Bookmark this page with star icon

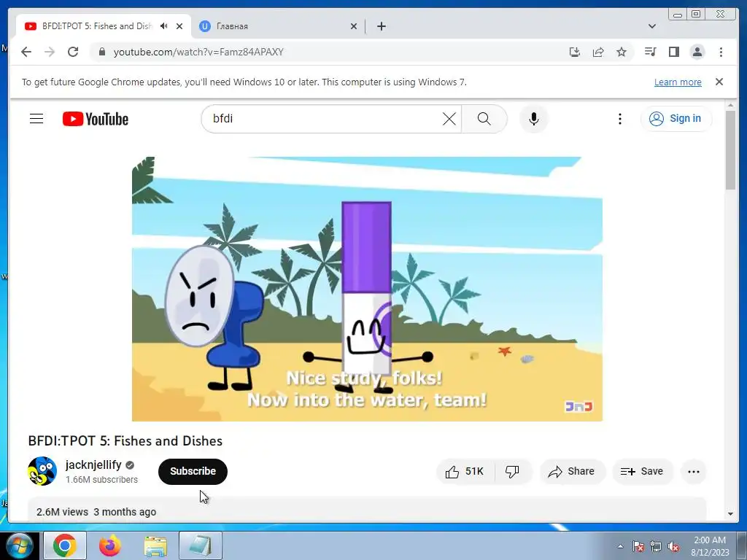(622, 52)
